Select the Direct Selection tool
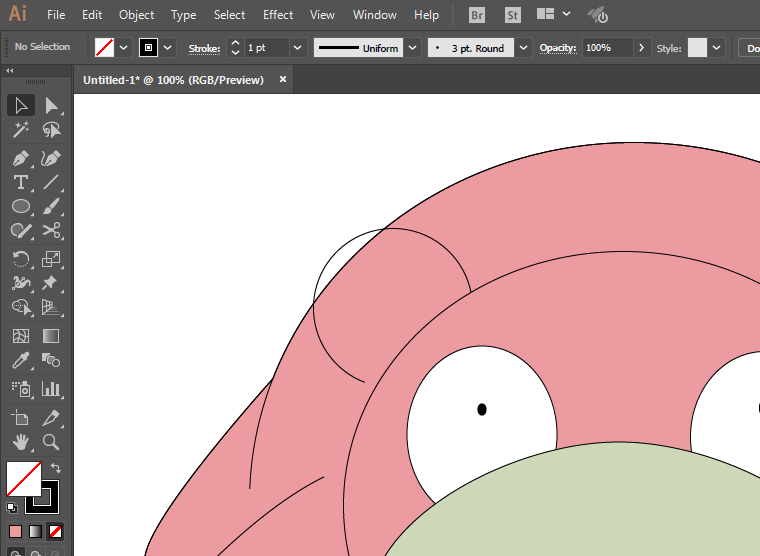Image resolution: width=760 pixels, height=556 pixels. 51,106
